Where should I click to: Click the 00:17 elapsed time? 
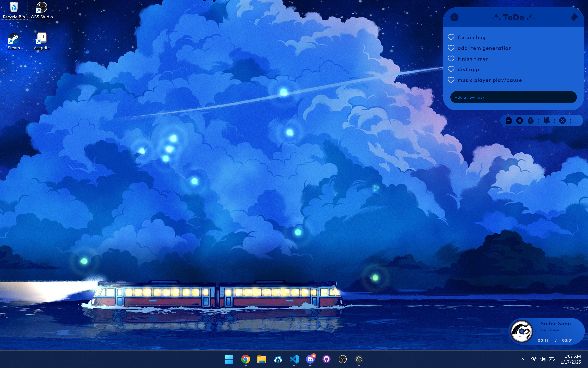coord(543,341)
